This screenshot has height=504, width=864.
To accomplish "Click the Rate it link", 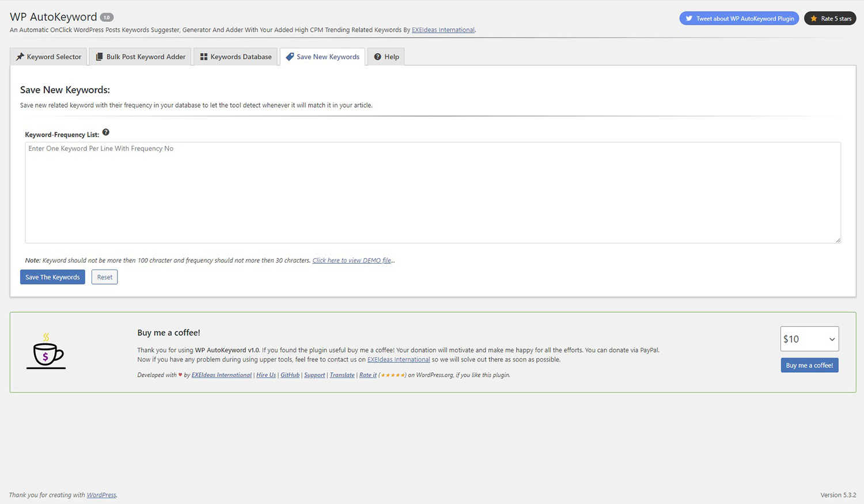I will 368,375.
